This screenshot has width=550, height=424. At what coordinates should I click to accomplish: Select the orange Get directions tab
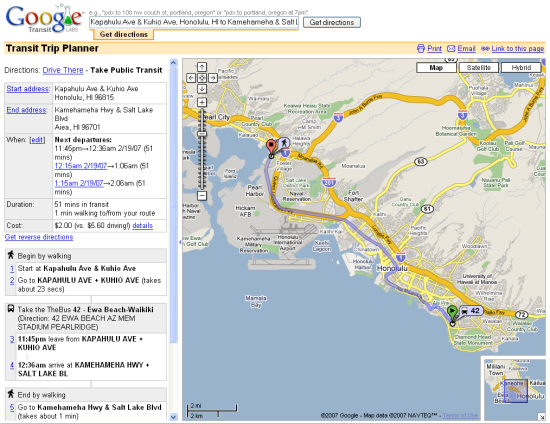[x=123, y=34]
